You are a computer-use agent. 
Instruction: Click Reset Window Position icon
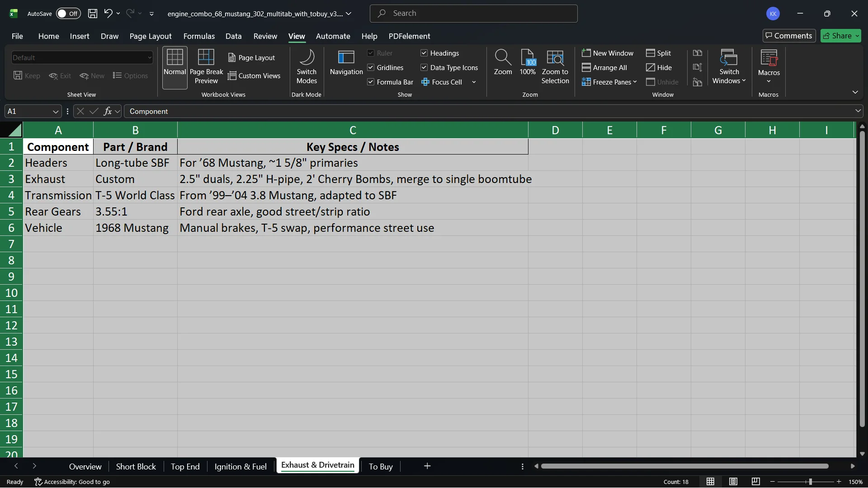698,82
